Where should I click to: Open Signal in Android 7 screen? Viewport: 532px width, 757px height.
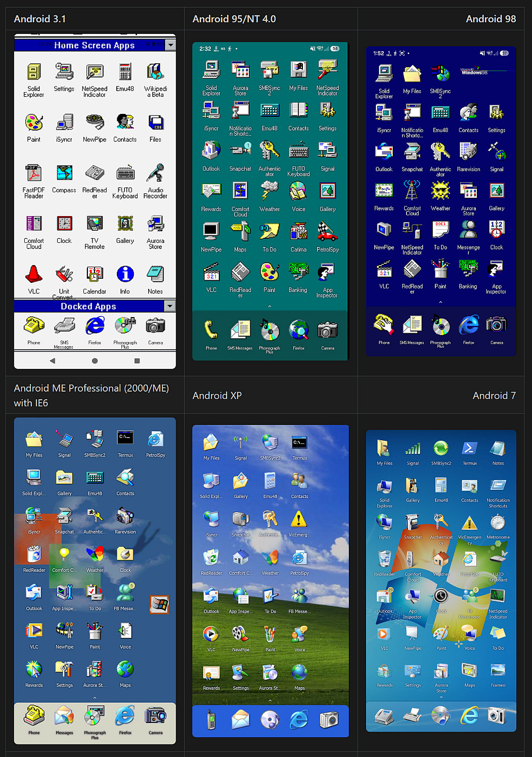[x=413, y=448]
